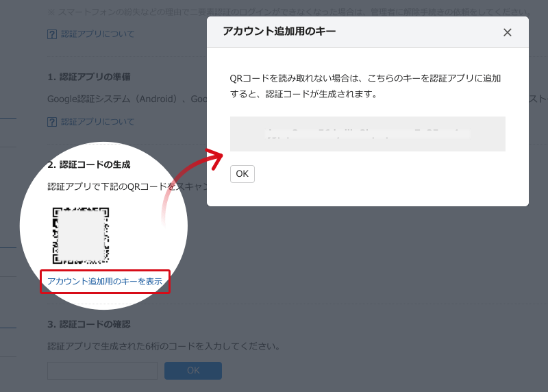Click the QR code image
The image size is (548, 392).
pos(81,235)
